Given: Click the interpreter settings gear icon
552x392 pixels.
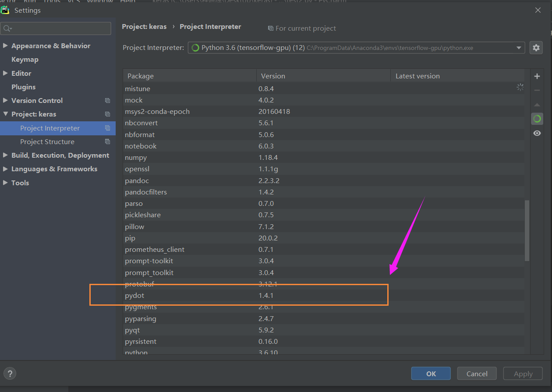Looking at the screenshot, I should [536, 48].
